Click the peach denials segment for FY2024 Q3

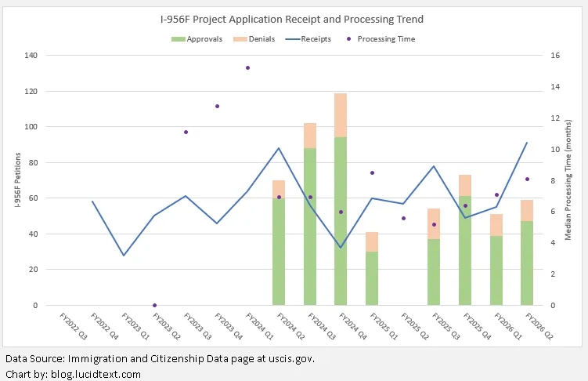[310, 136]
